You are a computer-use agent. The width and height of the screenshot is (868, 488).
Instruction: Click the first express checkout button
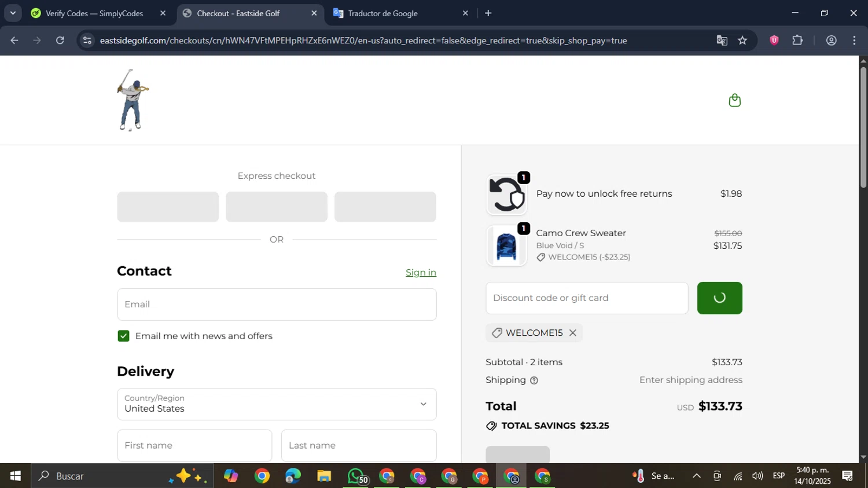coord(168,207)
